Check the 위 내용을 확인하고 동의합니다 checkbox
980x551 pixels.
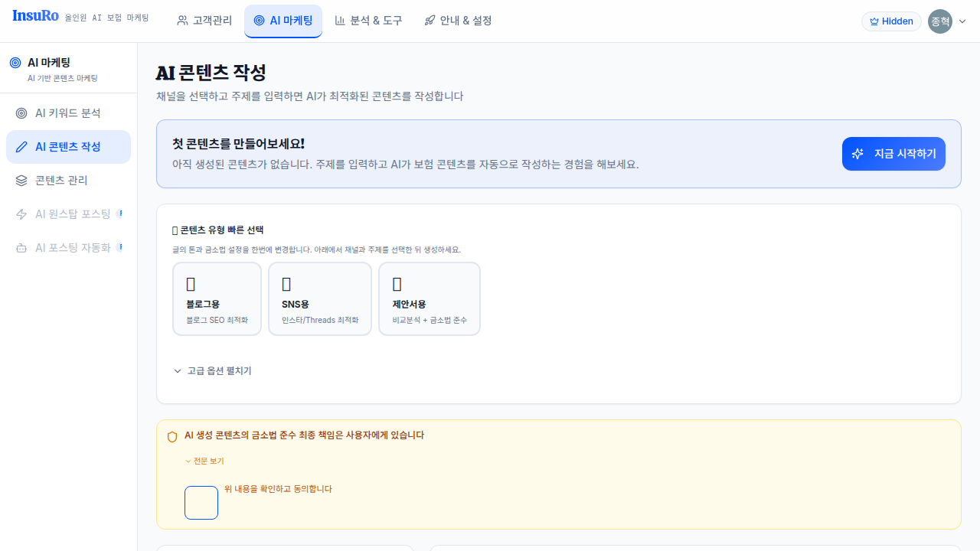coord(201,503)
